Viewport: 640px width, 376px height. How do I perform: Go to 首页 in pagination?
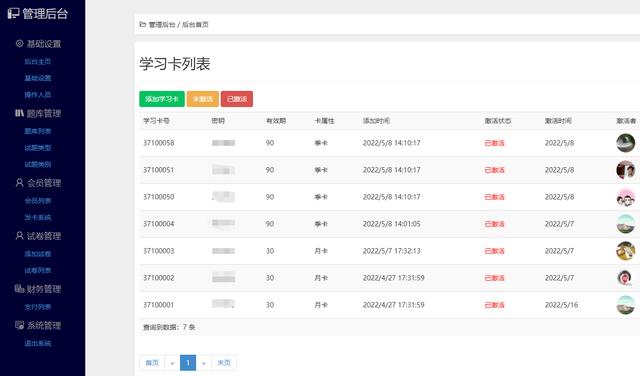coord(152,363)
